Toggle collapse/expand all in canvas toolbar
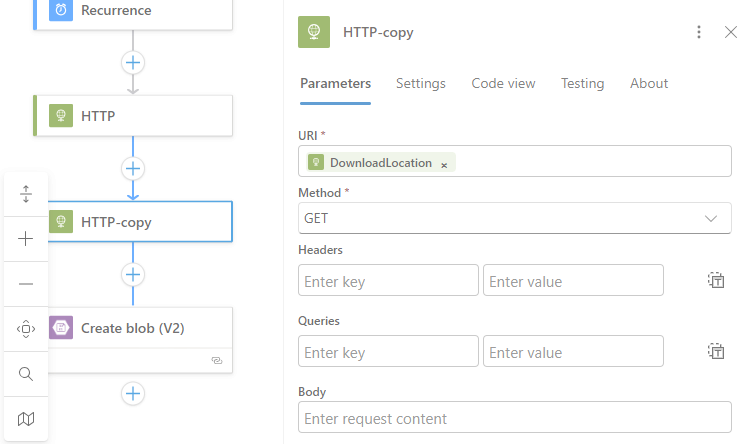 26,194
